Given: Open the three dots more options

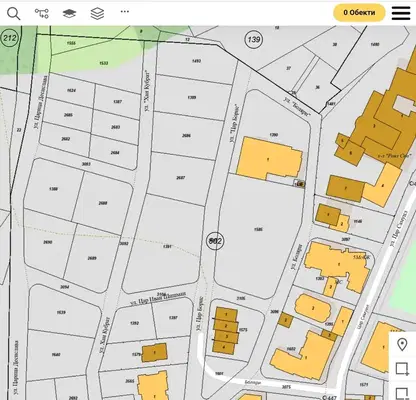Looking at the screenshot, I should 125,11.
